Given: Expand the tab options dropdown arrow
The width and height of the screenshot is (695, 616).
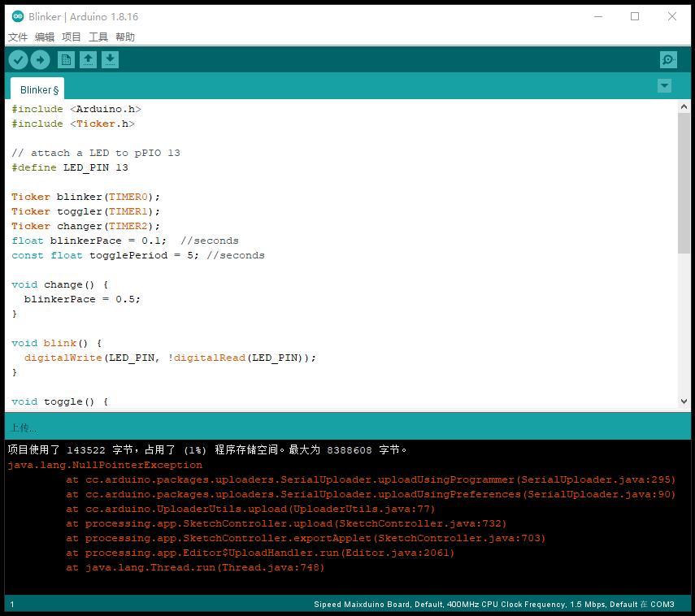Looking at the screenshot, I should [x=664, y=85].
